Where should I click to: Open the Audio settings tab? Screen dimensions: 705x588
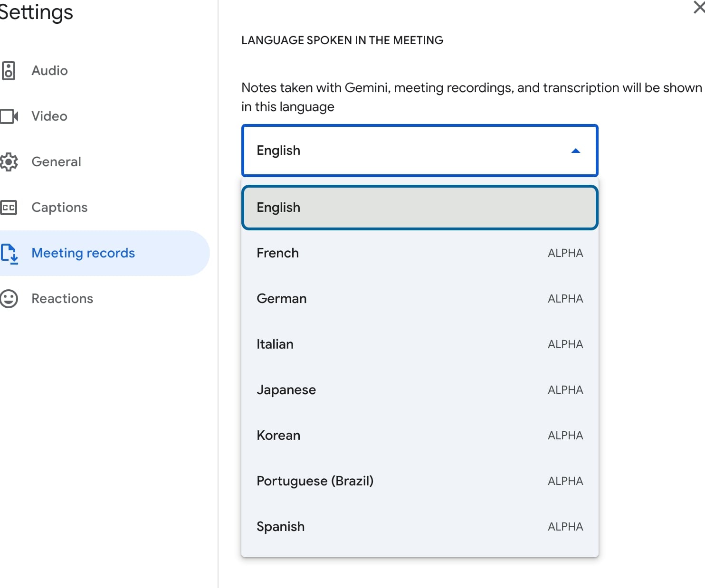click(105, 71)
